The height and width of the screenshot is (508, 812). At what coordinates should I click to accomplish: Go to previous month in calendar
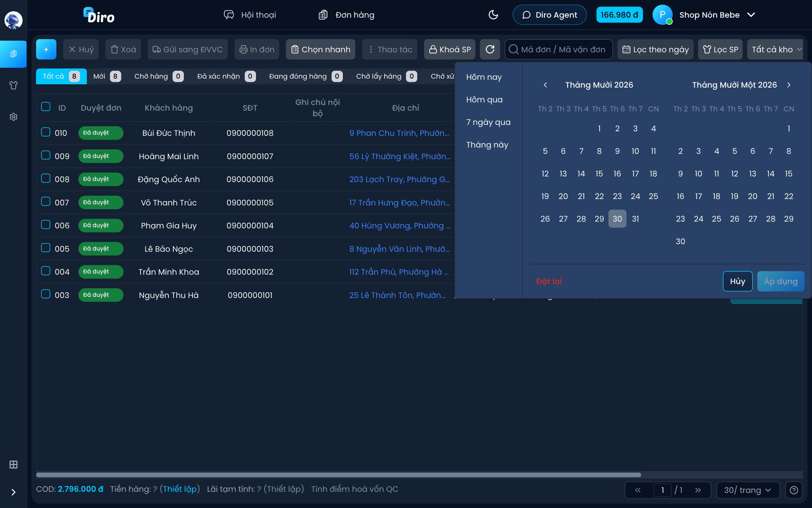pos(545,85)
